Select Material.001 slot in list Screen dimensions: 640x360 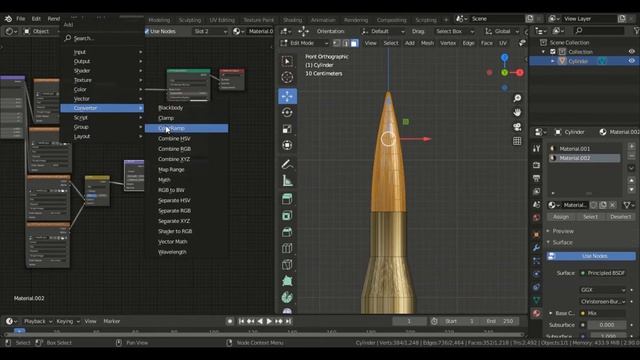coord(584,149)
